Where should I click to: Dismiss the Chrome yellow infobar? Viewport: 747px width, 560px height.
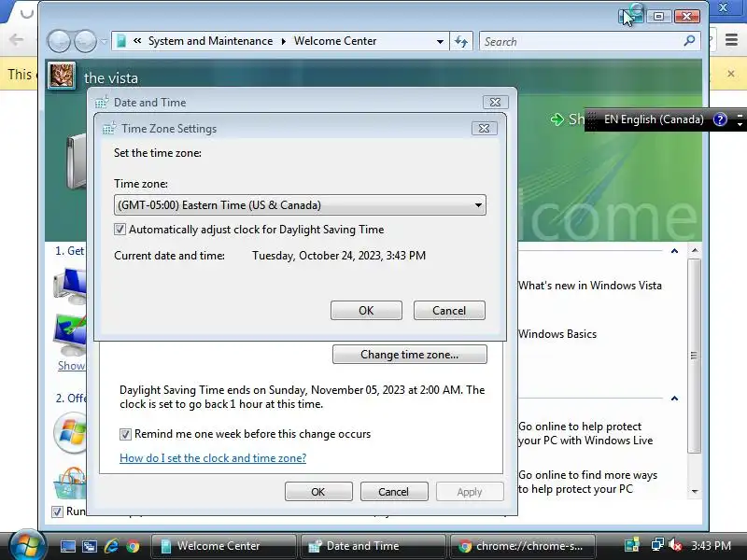[731, 74]
